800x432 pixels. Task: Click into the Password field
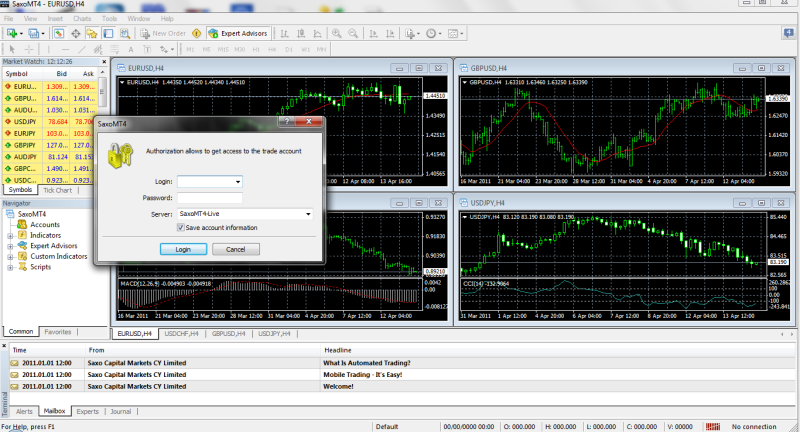[x=210, y=198]
